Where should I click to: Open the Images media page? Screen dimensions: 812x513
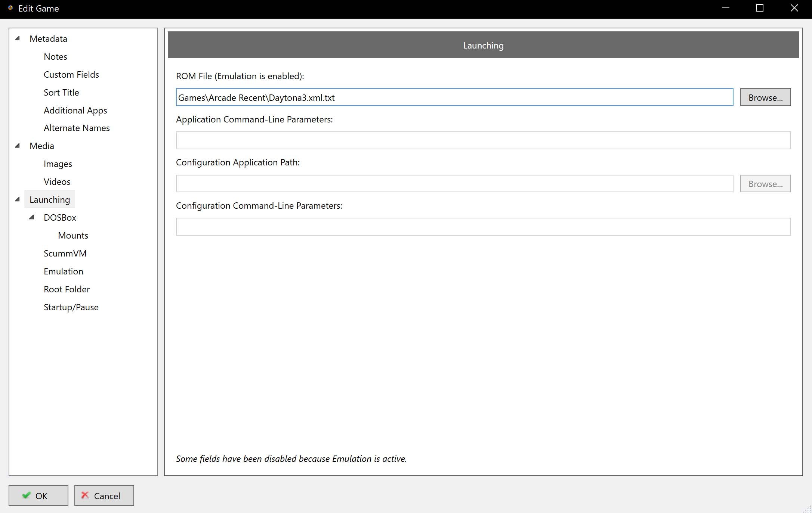click(58, 164)
